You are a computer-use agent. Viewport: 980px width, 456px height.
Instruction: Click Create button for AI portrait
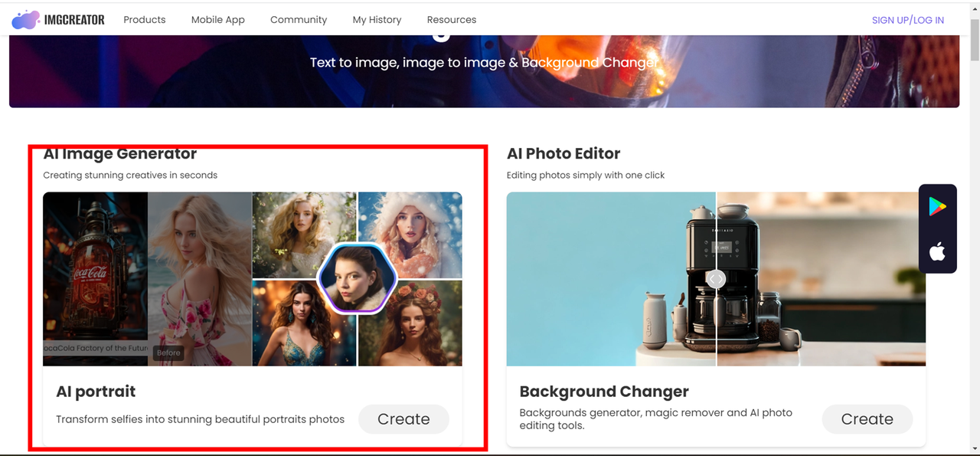click(x=403, y=419)
